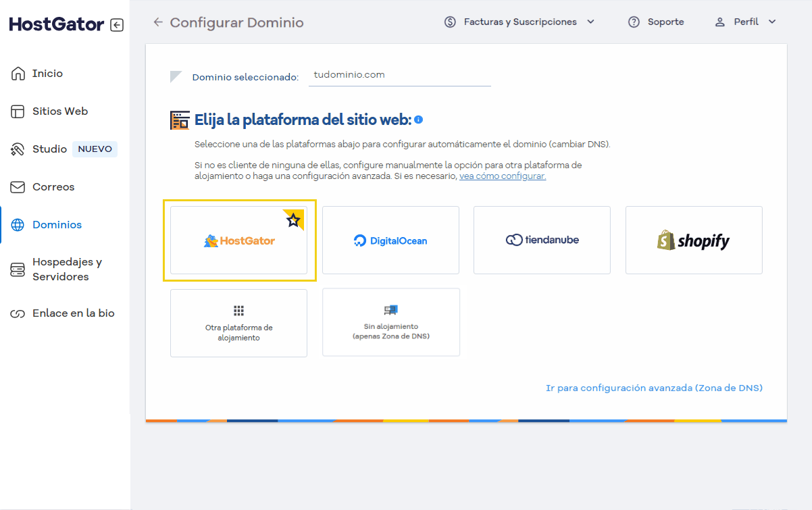Screen dimensions: 812x510
Task: Expand the Facturas y Suscripciones chevron
Action: 590,22
